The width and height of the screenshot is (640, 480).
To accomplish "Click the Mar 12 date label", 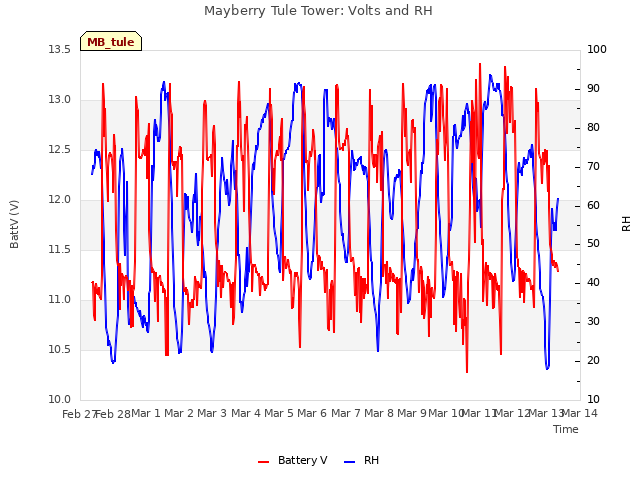I will coord(513,413).
